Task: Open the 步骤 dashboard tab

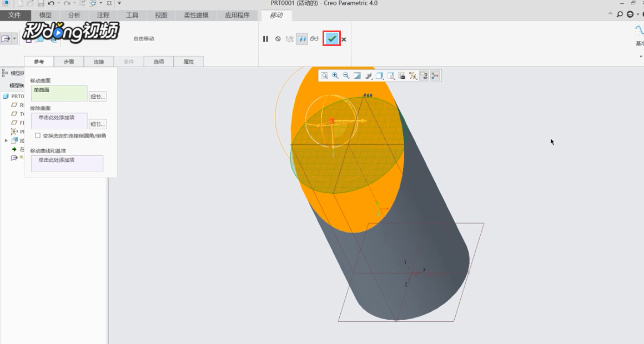Action: tap(69, 62)
